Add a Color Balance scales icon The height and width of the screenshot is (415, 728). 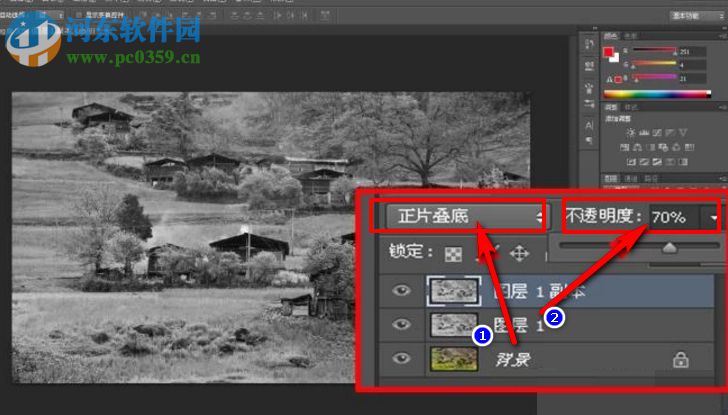[x=637, y=147]
